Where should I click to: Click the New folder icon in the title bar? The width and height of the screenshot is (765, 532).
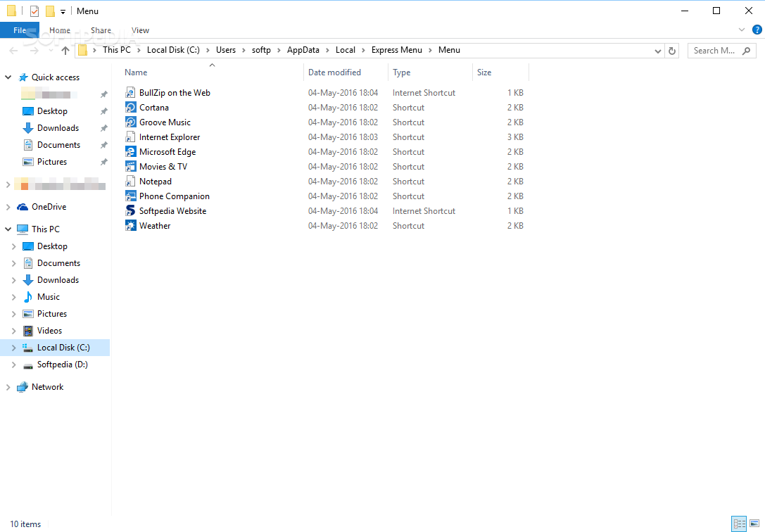pos(50,11)
